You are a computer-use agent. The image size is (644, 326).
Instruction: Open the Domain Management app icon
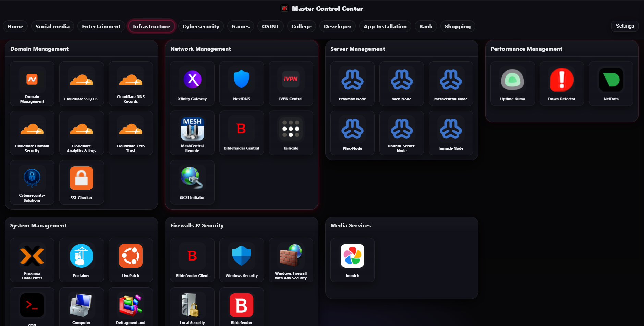[x=32, y=84]
